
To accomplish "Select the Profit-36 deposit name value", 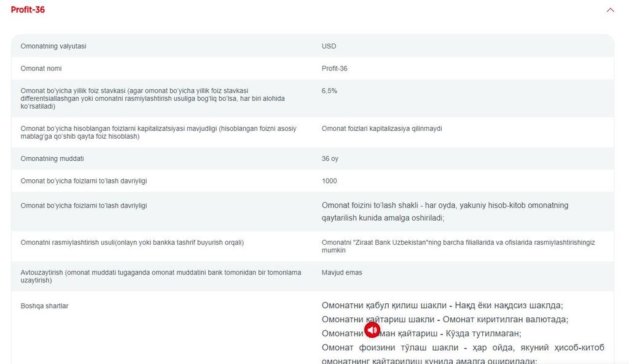I will point(334,68).
